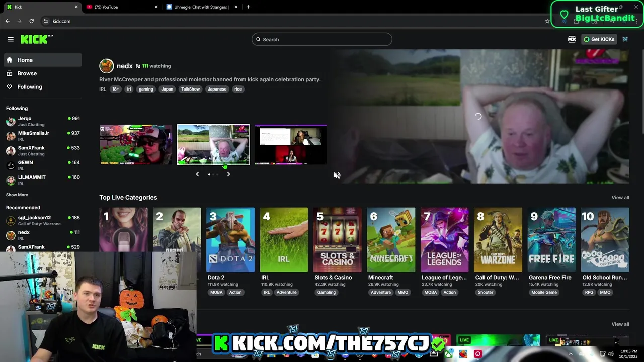Open a new browser tab
This screenshot has width=644, height=362.
(248, 7)
